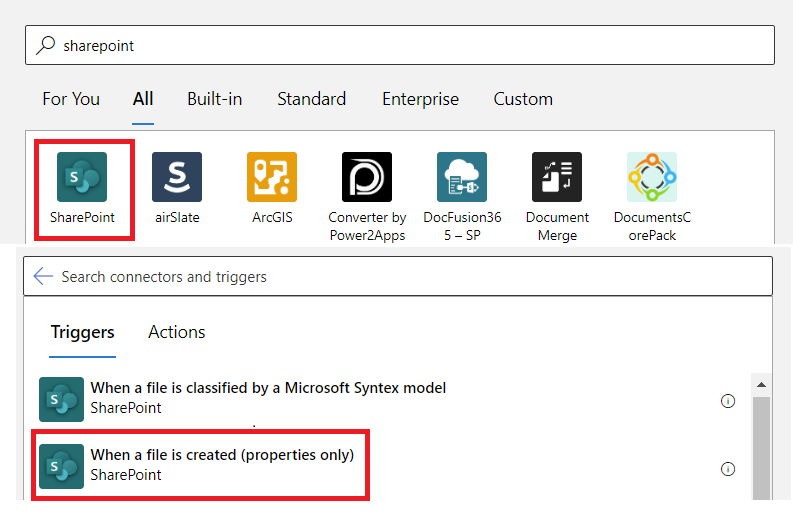Show info for Microsoft Syntex model trigger
Image resolution: width=793 pixels, height=532 pixels.
pos(728,401)
